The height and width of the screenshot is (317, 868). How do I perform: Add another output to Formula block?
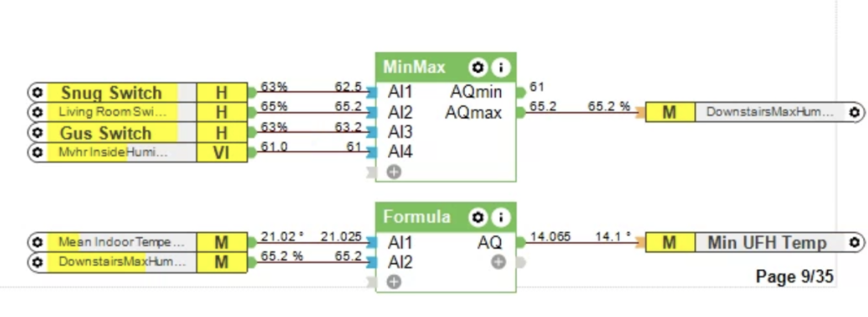[x=498, y=262]
